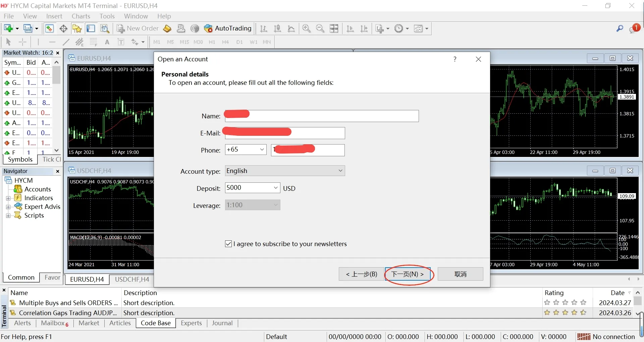Open the Mailbox tab in Terminal
The width and height of the screenshot is (644, 342).
click(x=55, y=323)
